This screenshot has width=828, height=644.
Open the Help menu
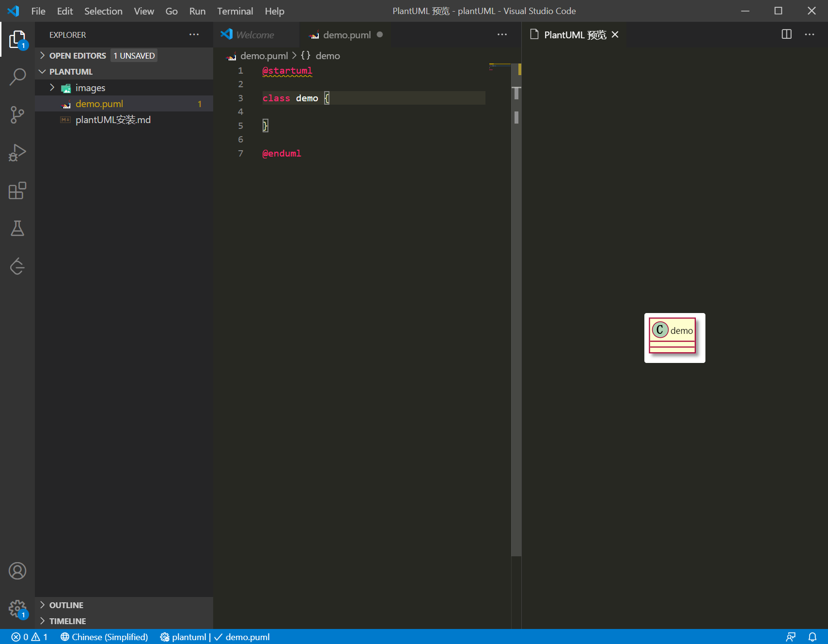click(x=274, y=11)
